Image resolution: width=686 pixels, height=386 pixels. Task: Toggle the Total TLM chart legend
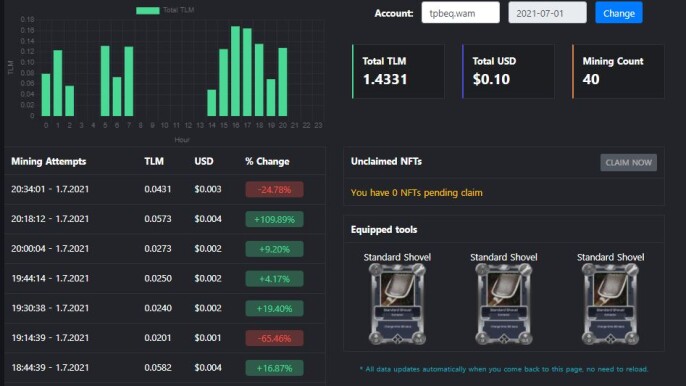165,10
